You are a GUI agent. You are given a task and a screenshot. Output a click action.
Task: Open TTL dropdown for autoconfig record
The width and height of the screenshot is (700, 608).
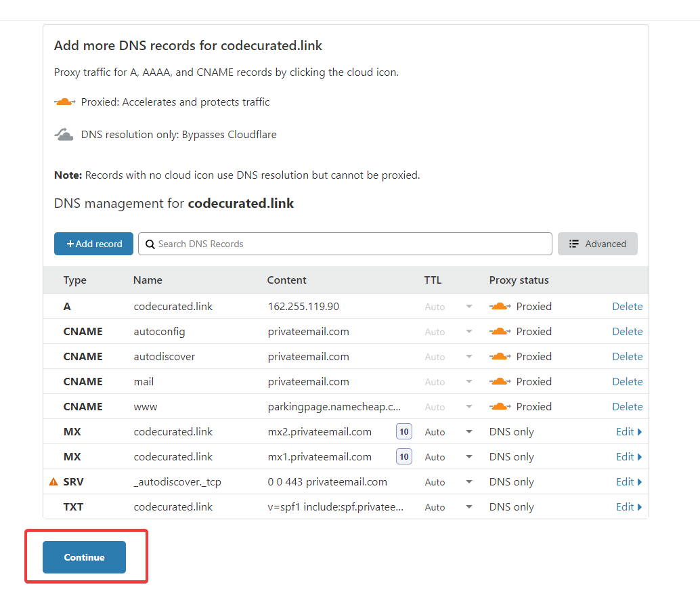click(468, 331)
